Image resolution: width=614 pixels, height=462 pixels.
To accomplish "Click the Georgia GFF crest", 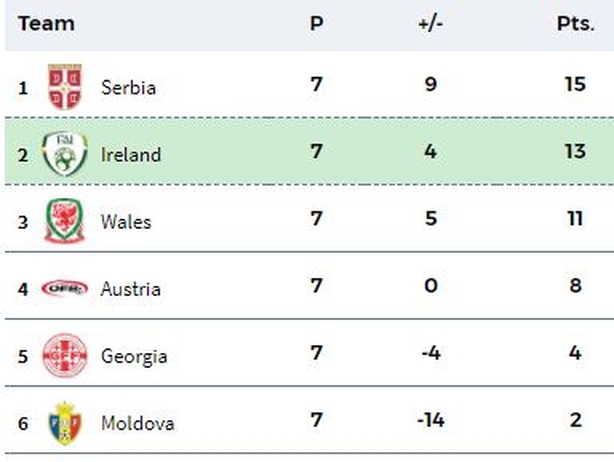I will pos(65,356).
